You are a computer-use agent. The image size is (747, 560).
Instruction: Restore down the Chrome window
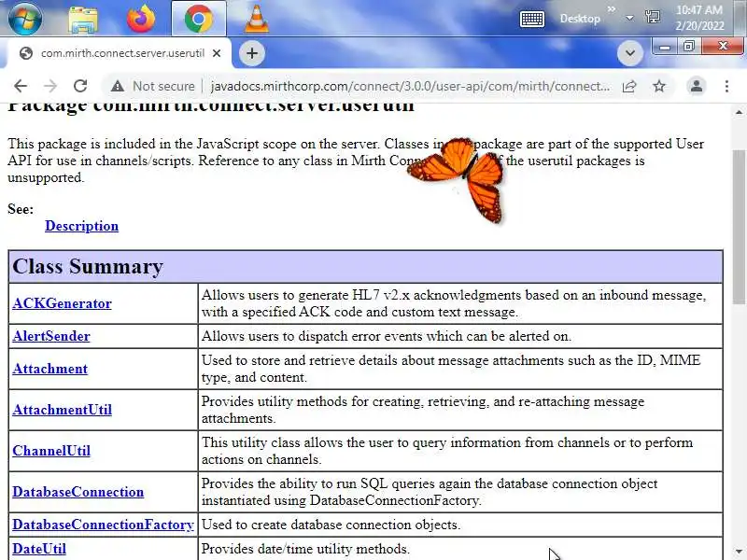689,47
